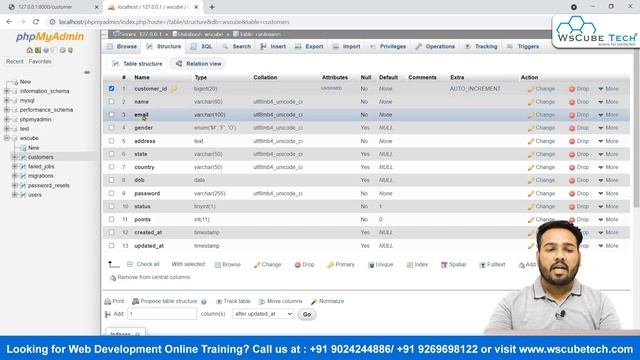The image size is (640, 360).
Task: Check the name row checkbox
Action: 111,101
